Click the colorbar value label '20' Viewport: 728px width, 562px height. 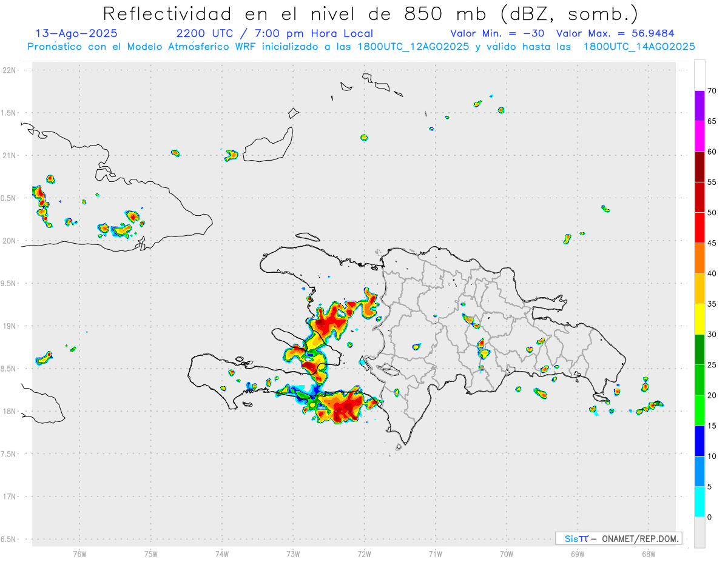(712, 395)
